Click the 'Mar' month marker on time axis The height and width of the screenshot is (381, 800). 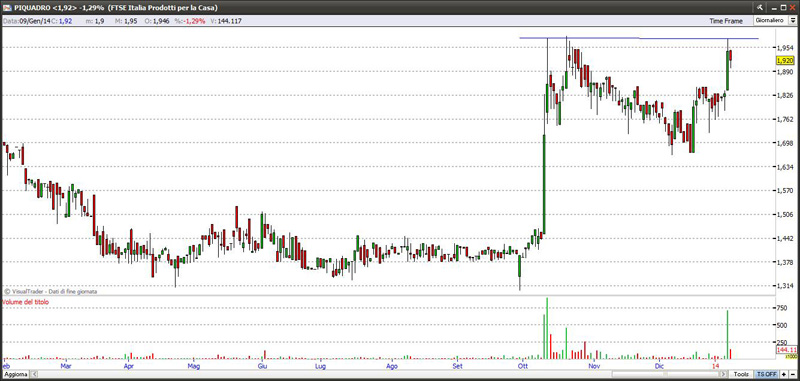tap(65, 366)
